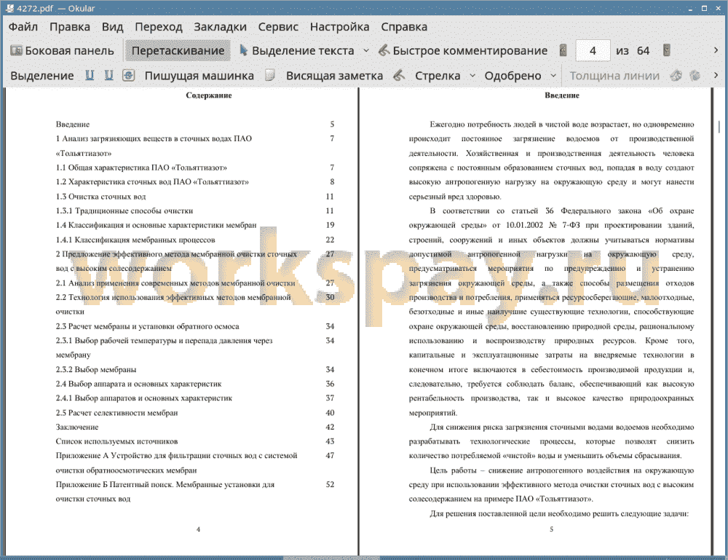Click contents entry '1.3.1 Традиционные способы очистки'
Viewport: 728px width, 560px height.
[x=124, y=210]
